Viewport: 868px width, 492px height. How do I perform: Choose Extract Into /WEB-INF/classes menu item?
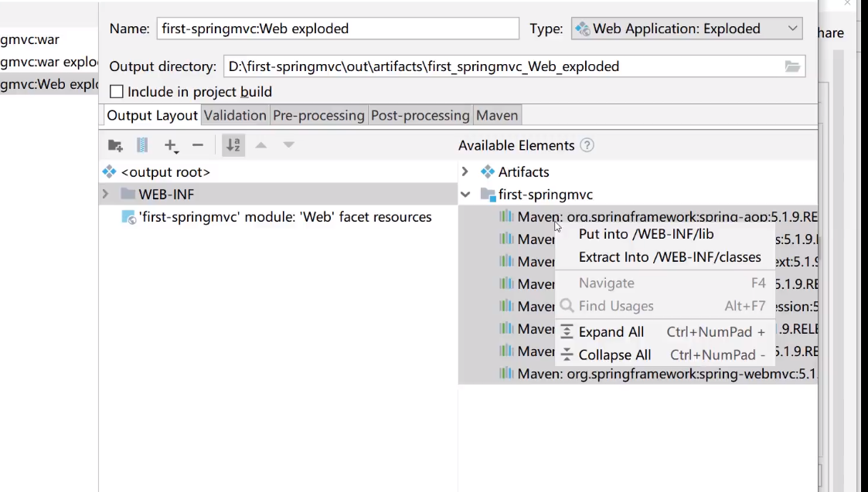click(x=669, y=257)
